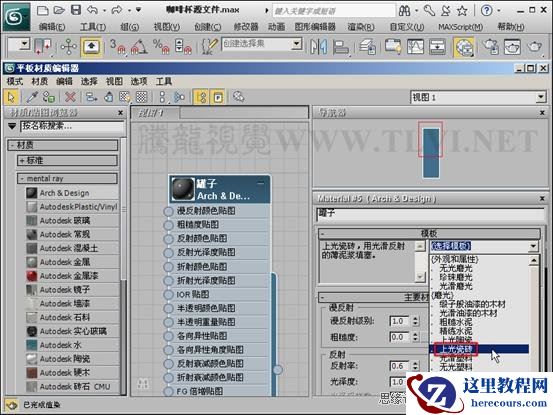
Task: Open the 创建选择集 dropdown
Action: pos(297,44)
